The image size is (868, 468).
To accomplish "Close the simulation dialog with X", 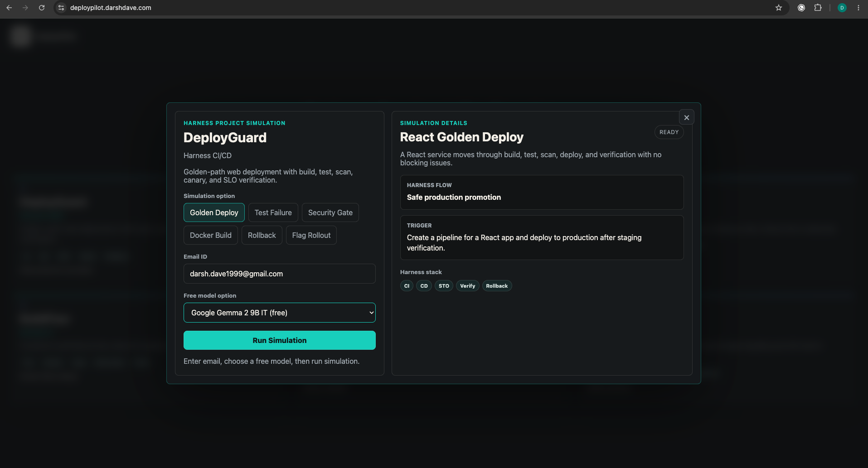I will [x=686, y=117].
